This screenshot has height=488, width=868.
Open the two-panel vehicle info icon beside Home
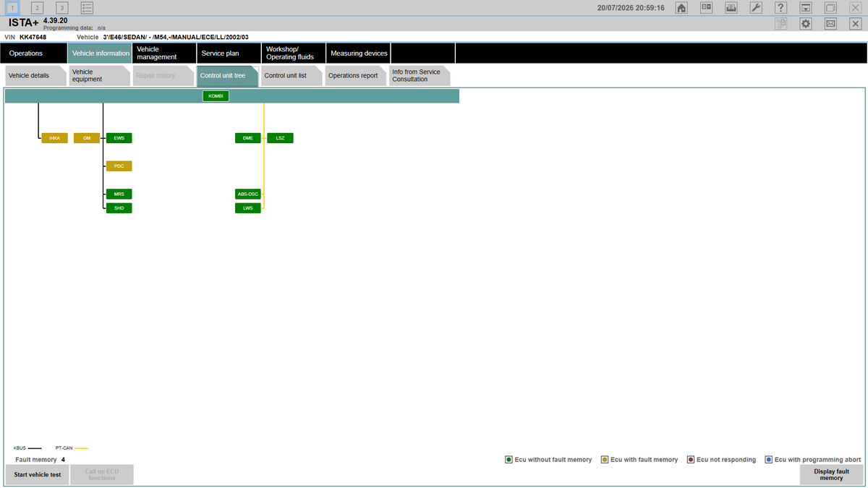[x=706, y=8]
